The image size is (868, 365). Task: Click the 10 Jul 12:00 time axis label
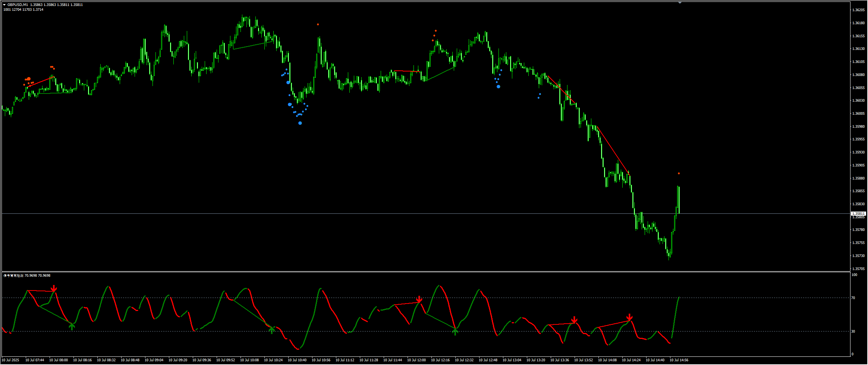(x=416, y=360)
